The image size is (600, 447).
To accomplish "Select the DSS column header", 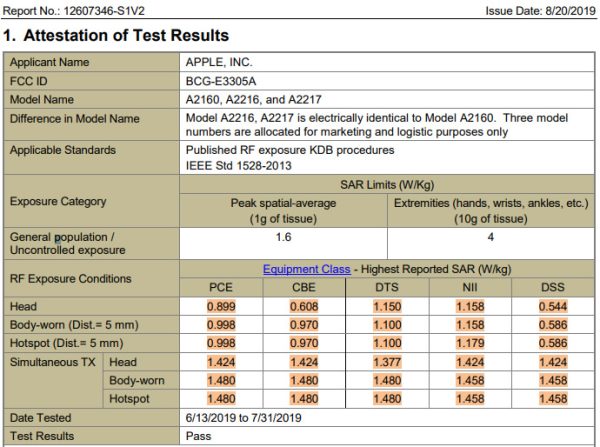I will pyautogui.click(x=551, y=288).
